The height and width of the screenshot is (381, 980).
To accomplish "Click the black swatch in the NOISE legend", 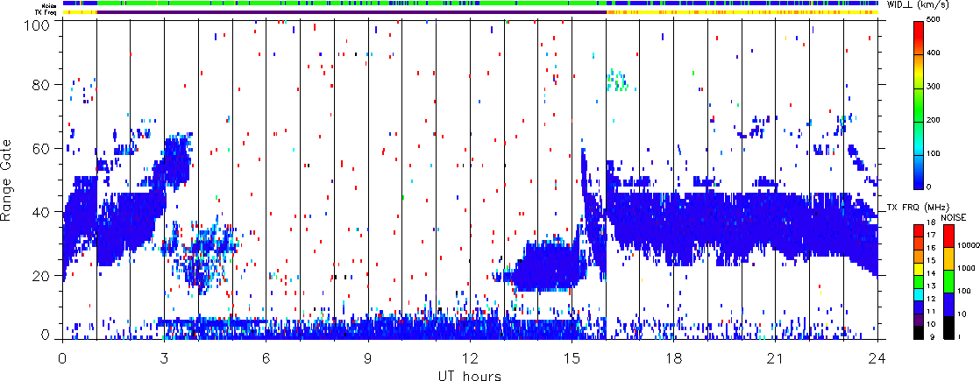I will pos(948,328).
